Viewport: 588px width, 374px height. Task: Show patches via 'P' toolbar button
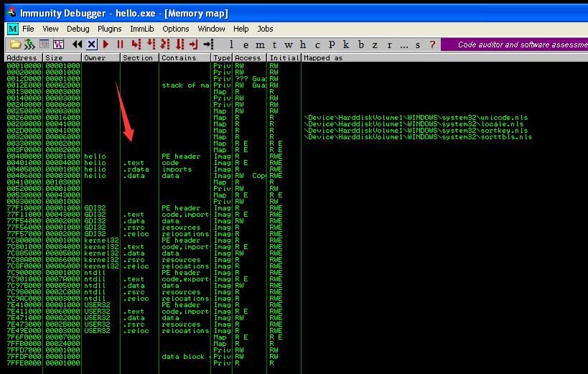click(332, 45)
